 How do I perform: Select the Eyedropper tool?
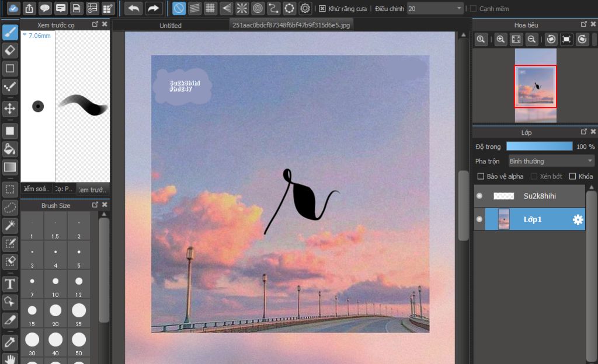pos(10,342)
